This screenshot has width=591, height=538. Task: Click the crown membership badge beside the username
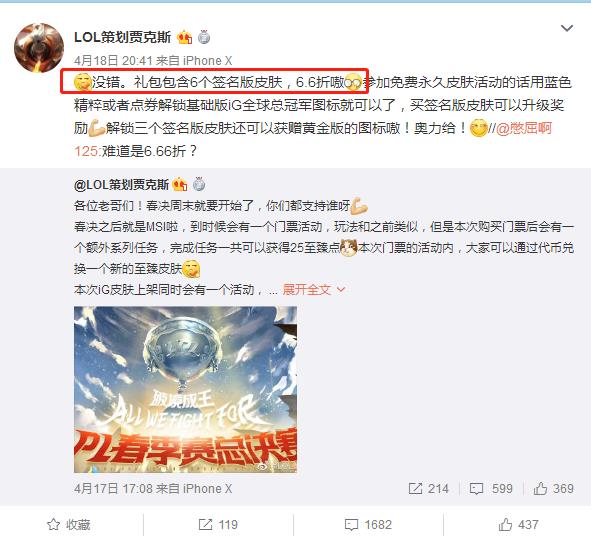184,37
